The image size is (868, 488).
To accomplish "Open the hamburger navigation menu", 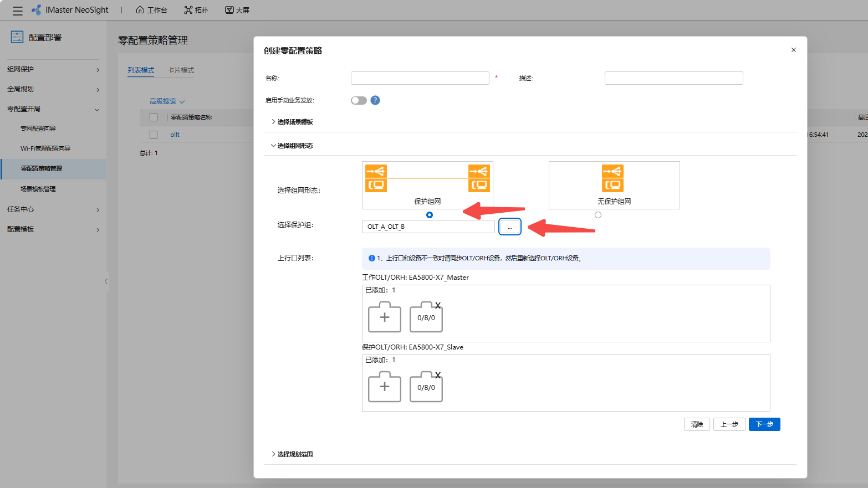I will [18, 11].
